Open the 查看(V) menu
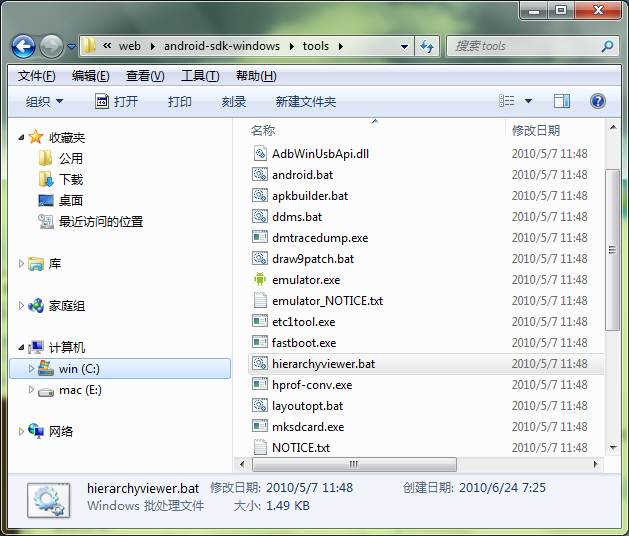Screen dimensions: 629x536 (x=145, y=76)
